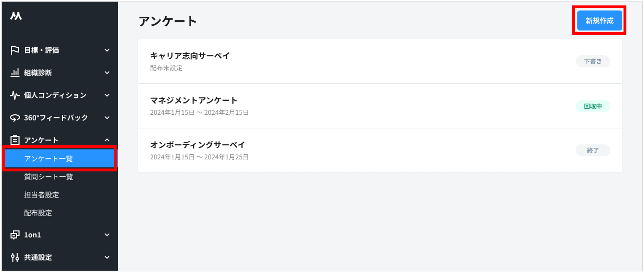The width and height of the screenshot is (644, 272).
Task: Select 担当者設定 submenu item
Action: [41, 195]
